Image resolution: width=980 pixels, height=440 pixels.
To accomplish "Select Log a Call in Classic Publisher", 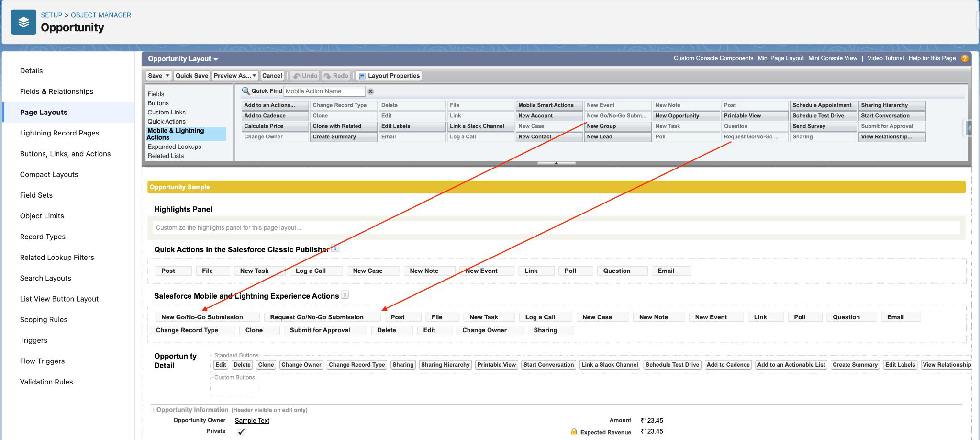I will coord(316,271).
